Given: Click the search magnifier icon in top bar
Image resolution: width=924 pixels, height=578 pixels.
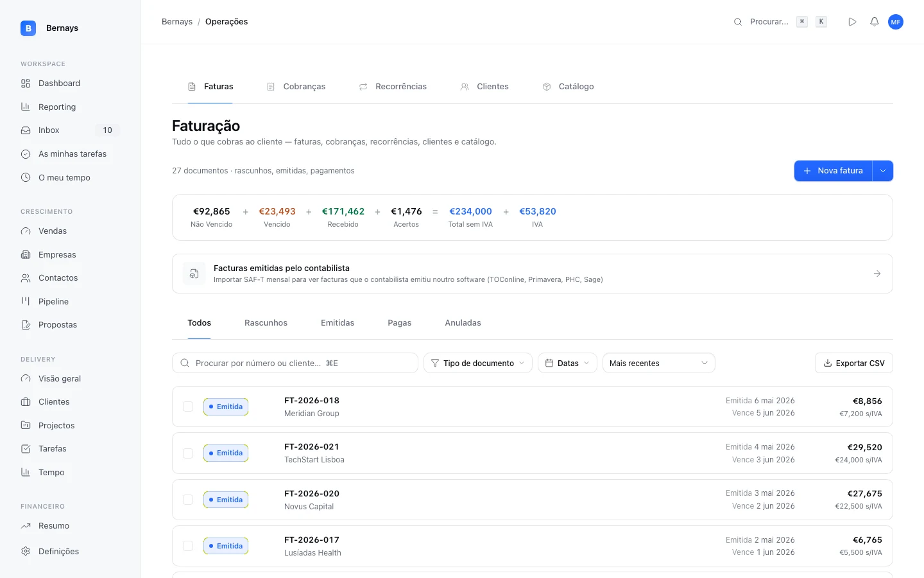Looking at the screenshot, I should click(738, 22).
